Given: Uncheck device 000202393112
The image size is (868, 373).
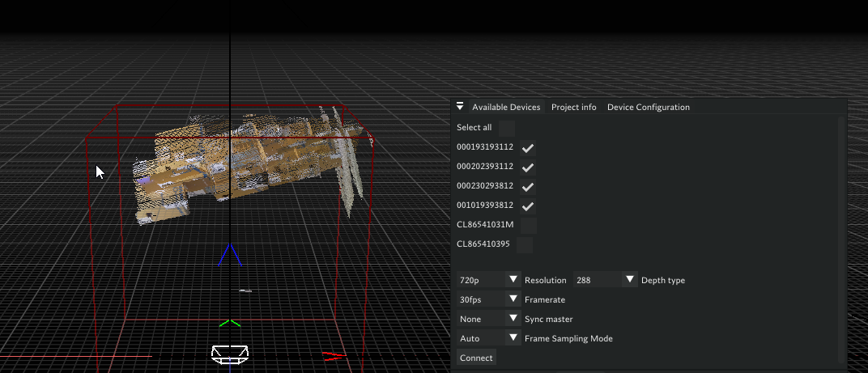Looking at the screenshot, I should pyautogui.click(x=527, y=167).
